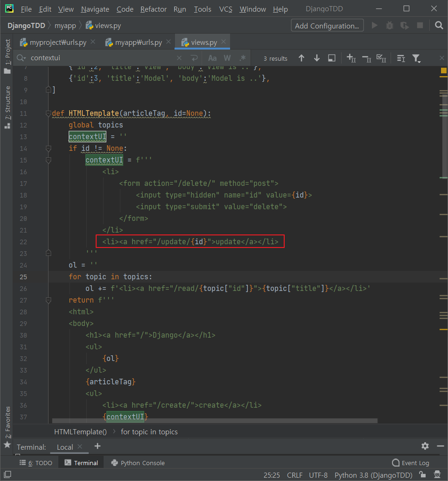Close the myapp urls.py tab
This screenshot has height=481, width=448.
(x=168, y=42)
